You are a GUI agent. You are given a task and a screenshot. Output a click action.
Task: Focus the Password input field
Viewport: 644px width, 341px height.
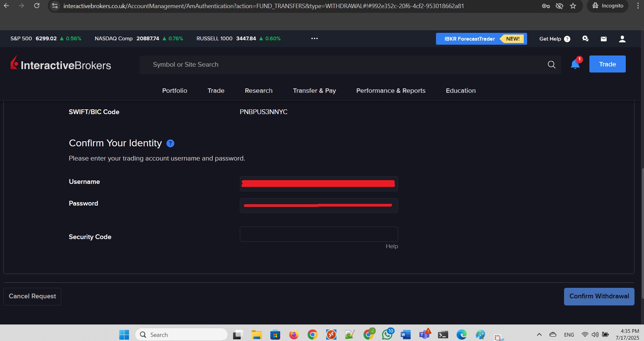(x=319, y=206)
